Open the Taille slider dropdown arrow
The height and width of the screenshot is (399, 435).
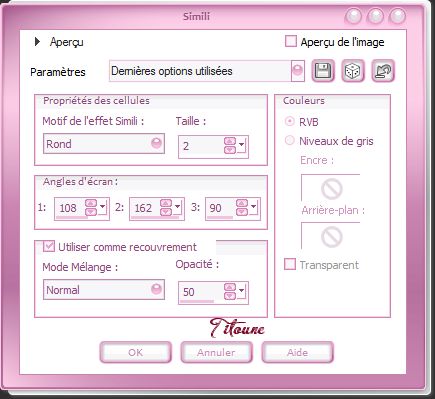242,145
